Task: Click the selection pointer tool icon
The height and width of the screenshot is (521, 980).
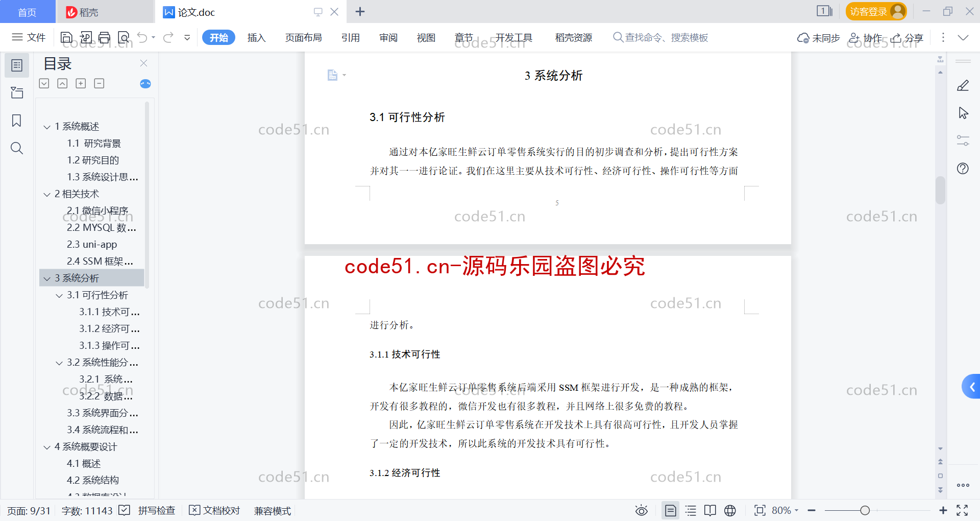Action: click(963, 113)
